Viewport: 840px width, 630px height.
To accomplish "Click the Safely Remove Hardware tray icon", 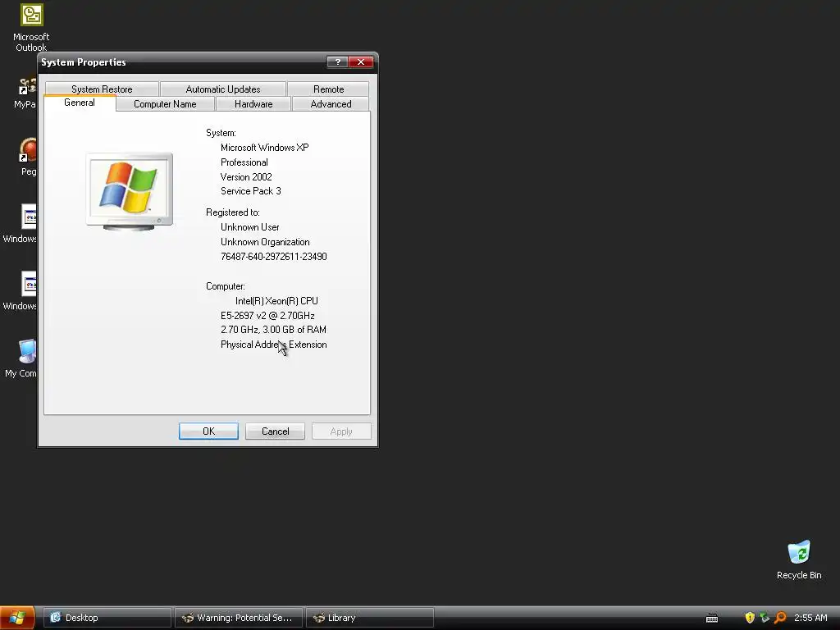I will click(x=765, y=618).
